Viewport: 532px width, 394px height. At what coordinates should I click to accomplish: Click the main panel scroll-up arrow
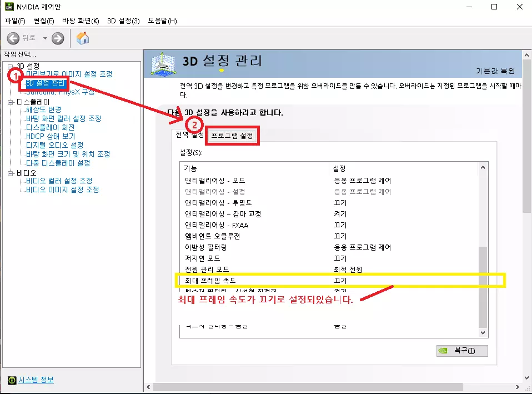point(526,54)
